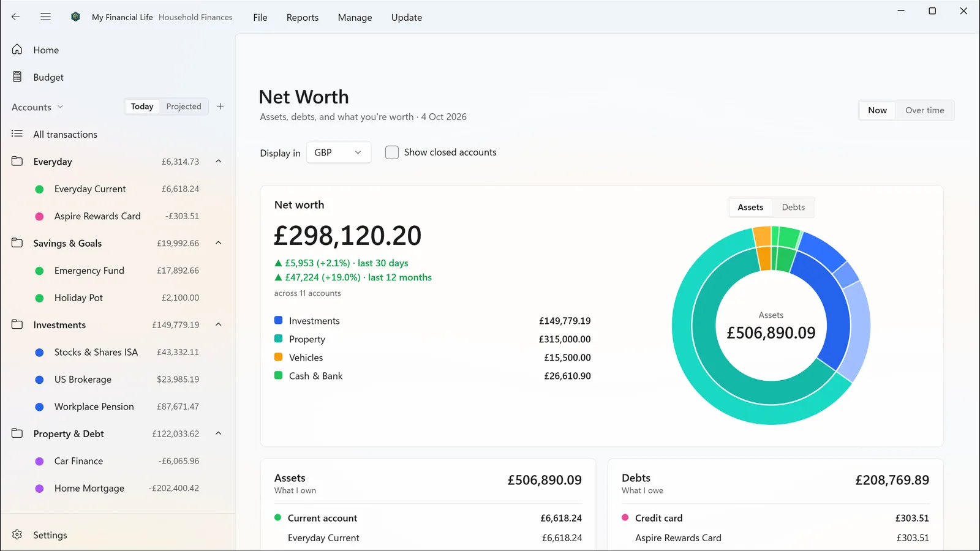Show Debts in the donut chart
The width and height of the screenshot is (980, 551).
point(793,208)
